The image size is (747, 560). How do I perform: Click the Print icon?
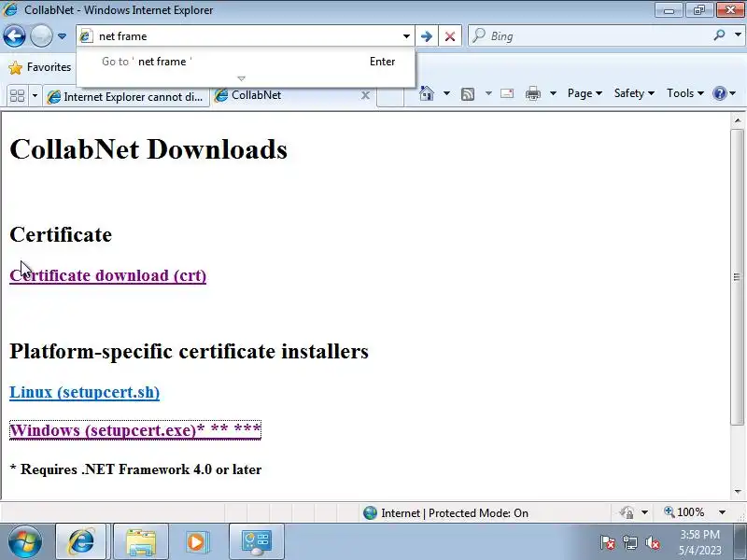tap(532, 94)
